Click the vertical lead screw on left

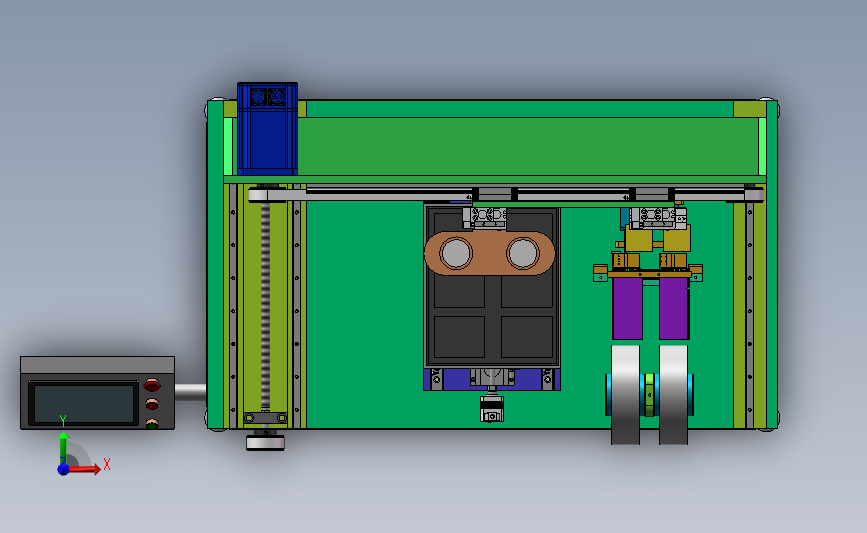click(265, 306)
